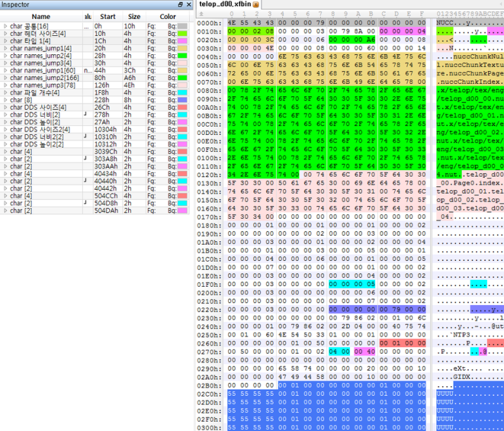
Task: Click the Color column header
Action: 168,17
